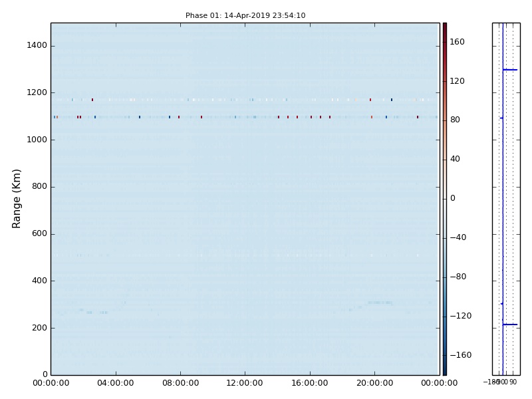Click the 1200 tick label on range axis

(37, 92)
